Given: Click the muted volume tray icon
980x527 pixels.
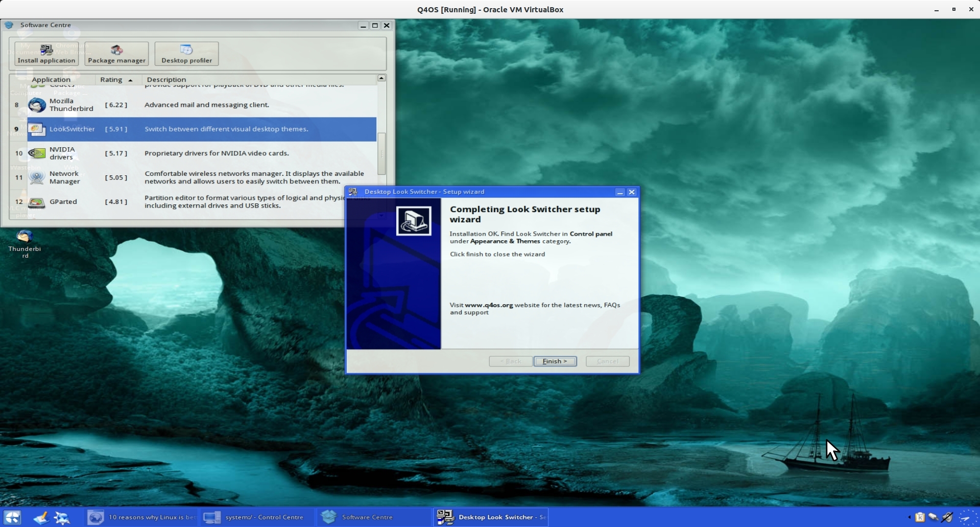Looking at the screenshot, I should coord(947,517).
